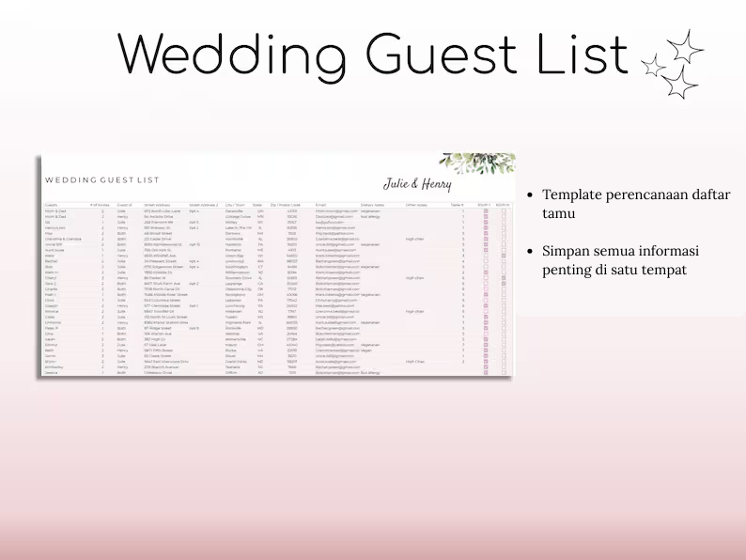Toggle RSVP Y checkbox in Rachel row
Screen dimensions: 746x560
(x=486, y=261)
